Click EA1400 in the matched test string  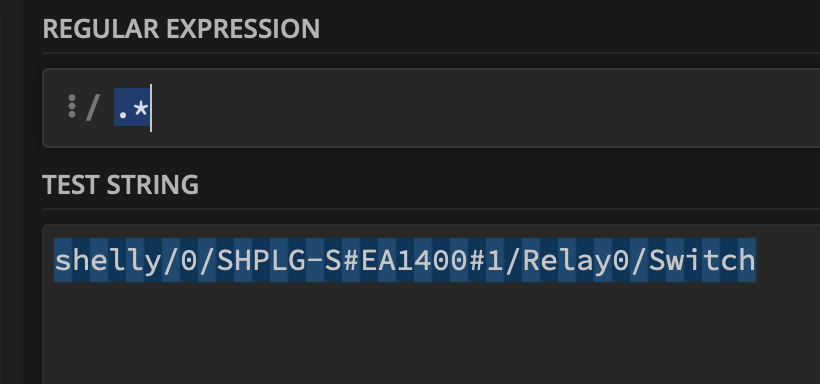pos(414,260)
